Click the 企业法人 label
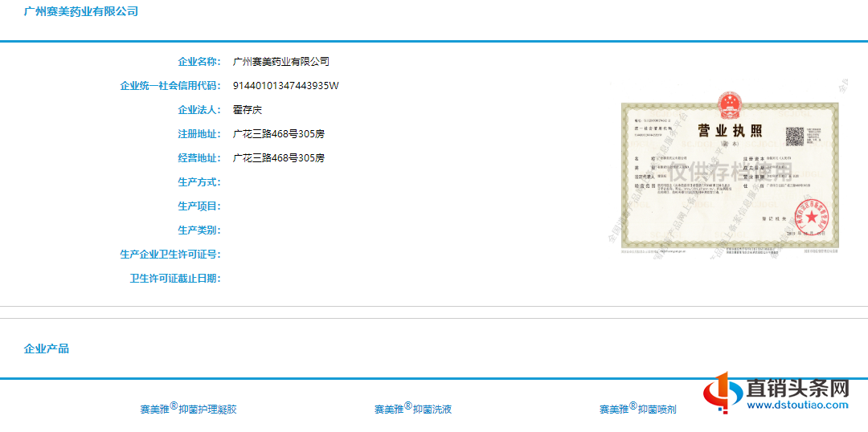The image size is (868, 432). 199,110
